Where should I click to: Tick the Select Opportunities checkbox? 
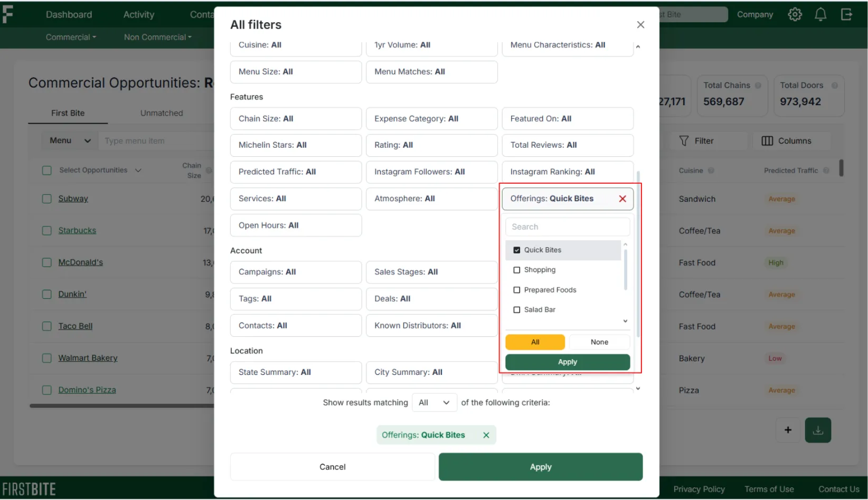click(47, 171)
